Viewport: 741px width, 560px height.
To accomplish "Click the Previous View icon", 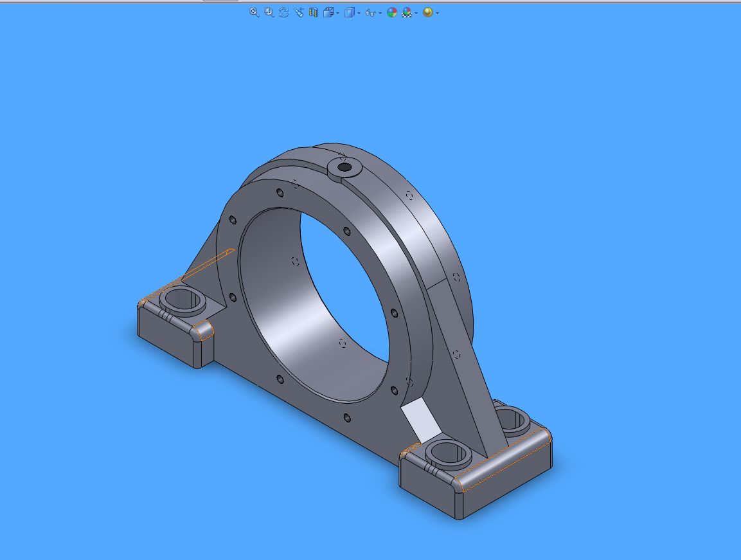I will (299, 12).
